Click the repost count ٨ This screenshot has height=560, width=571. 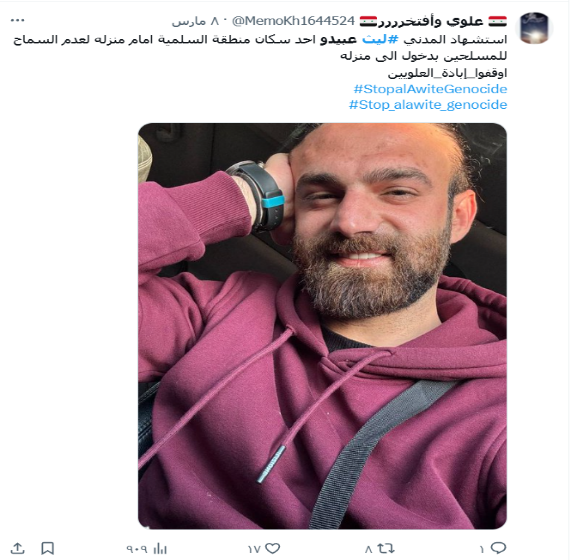tap(369, 549)
